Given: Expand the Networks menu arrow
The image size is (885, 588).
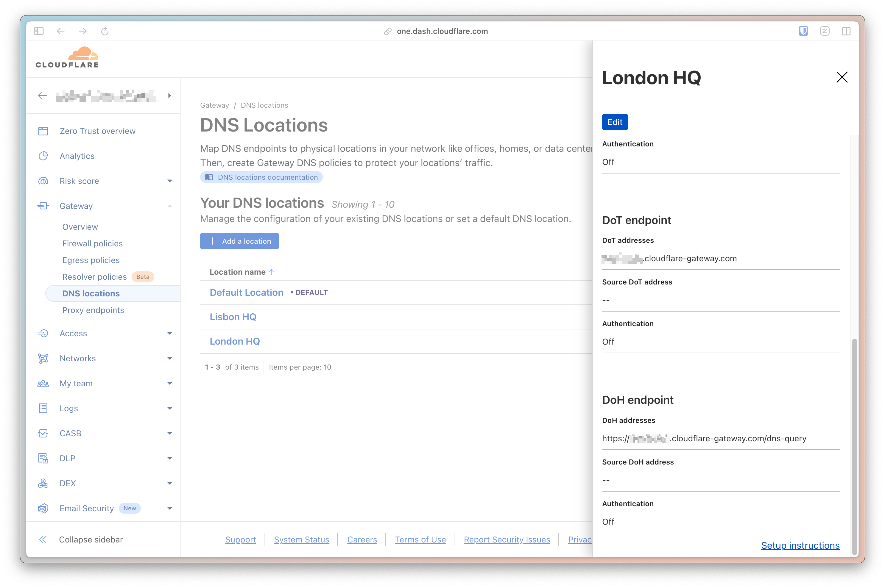Looking at the screenshot, I should [169, 359].
